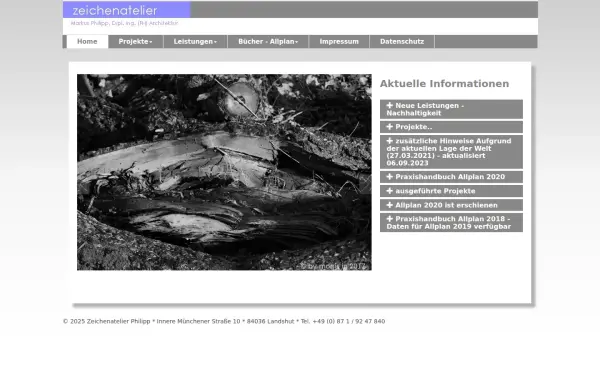The image size is (600, 375).
Task: Click the Aktuelle Informationen heading
Action: [x=444, y=84]
